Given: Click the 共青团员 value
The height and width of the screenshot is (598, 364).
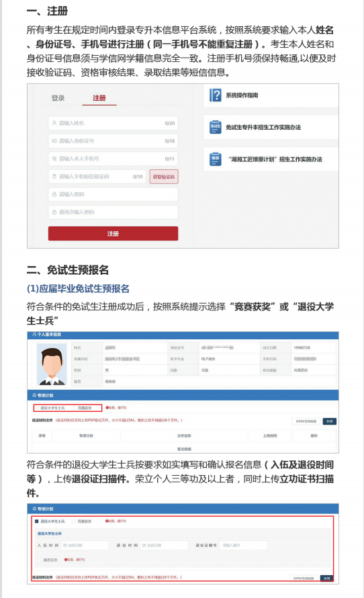Looking at the screenshot, I should (301, 370).
